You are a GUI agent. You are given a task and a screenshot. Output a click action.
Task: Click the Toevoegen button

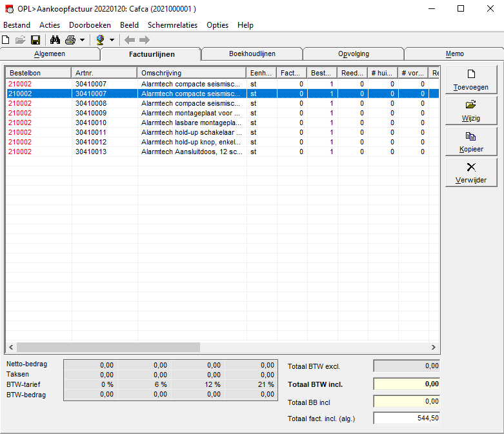coord(471,80)
